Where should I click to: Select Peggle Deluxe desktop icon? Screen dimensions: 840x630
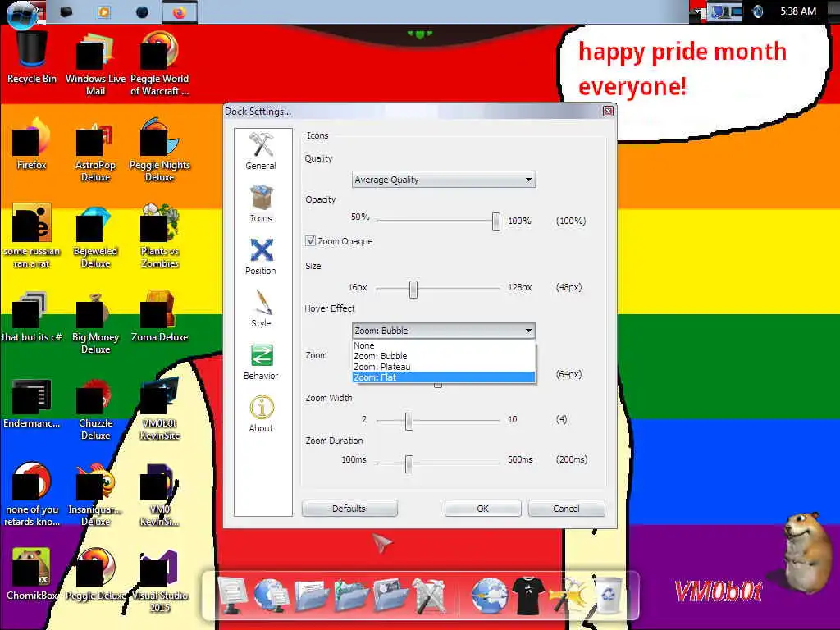[x=95, y=574]
